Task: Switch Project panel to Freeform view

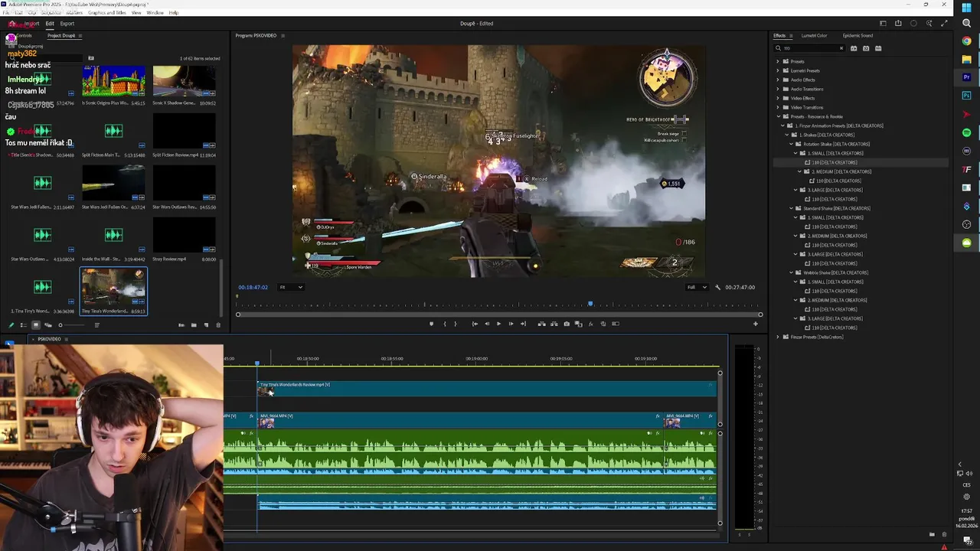Action: (x=47, y=325)
